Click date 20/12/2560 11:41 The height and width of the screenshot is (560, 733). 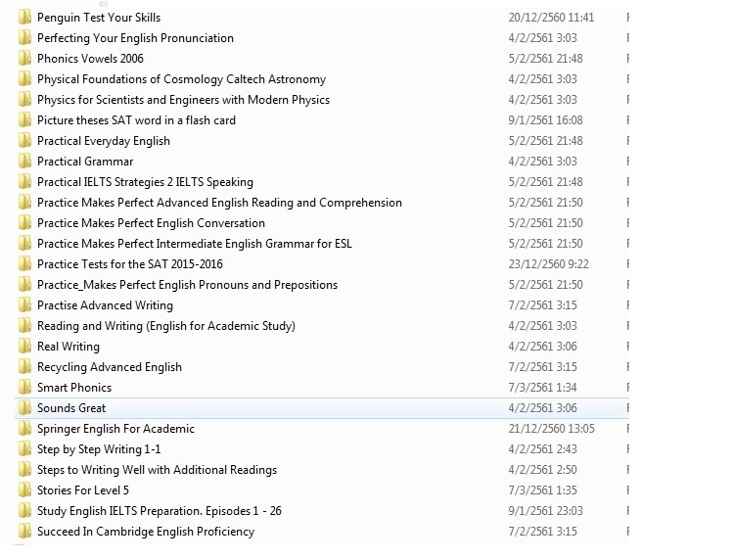(x=551, y=18)
